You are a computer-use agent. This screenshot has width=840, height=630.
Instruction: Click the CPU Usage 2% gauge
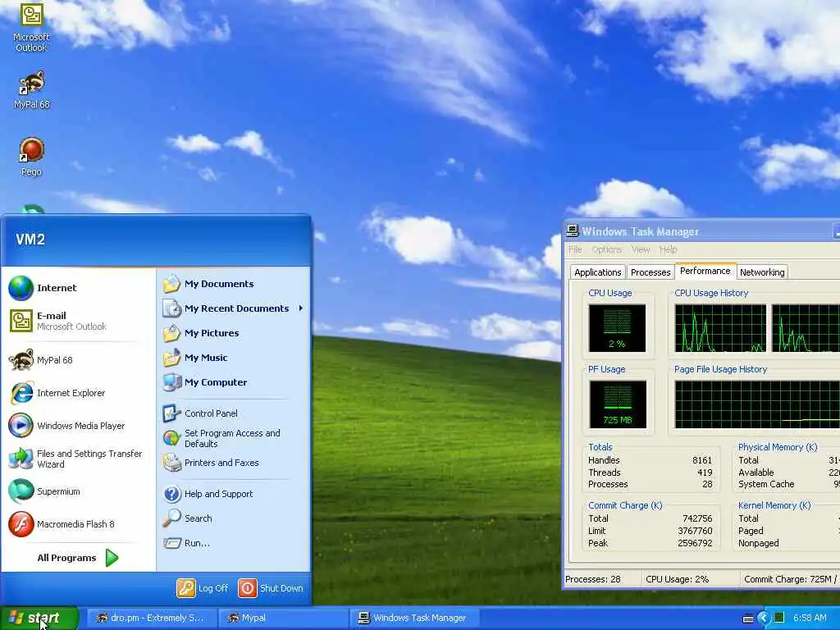tap(617, 328)
